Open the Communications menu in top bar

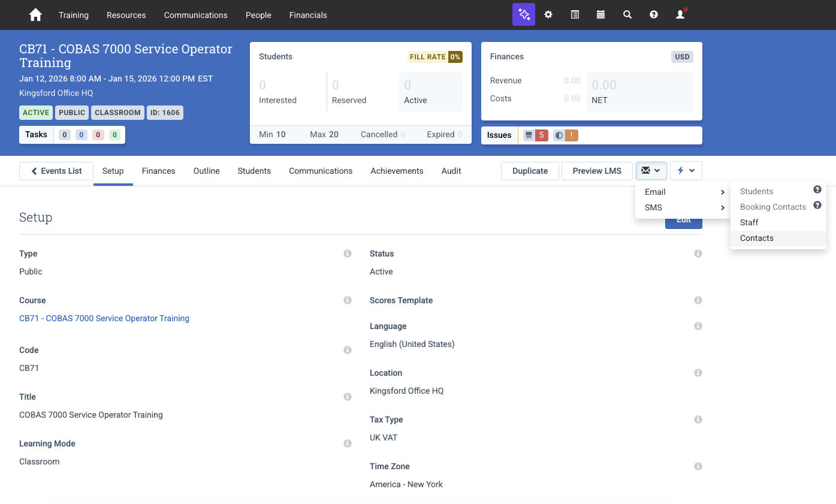coord(196,15)
